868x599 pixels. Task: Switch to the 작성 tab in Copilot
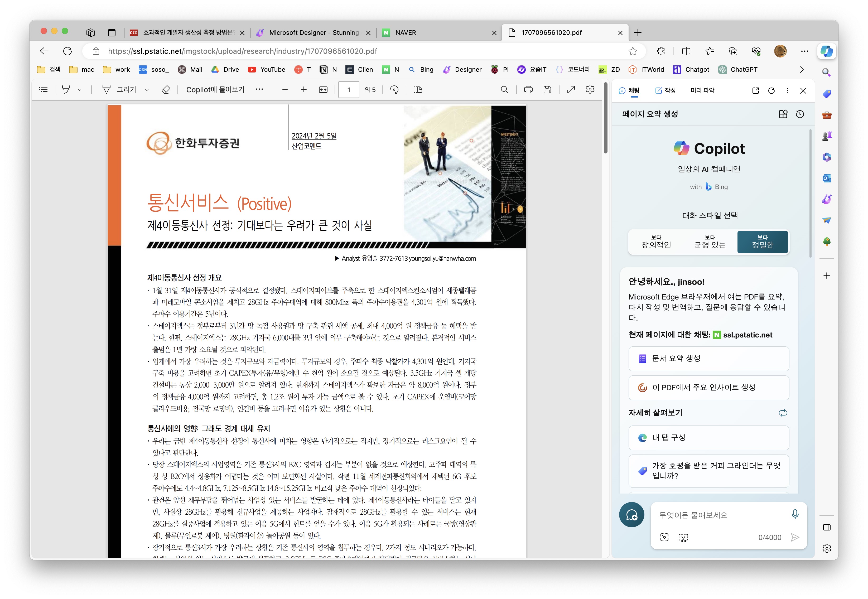(x=665, y=90)
